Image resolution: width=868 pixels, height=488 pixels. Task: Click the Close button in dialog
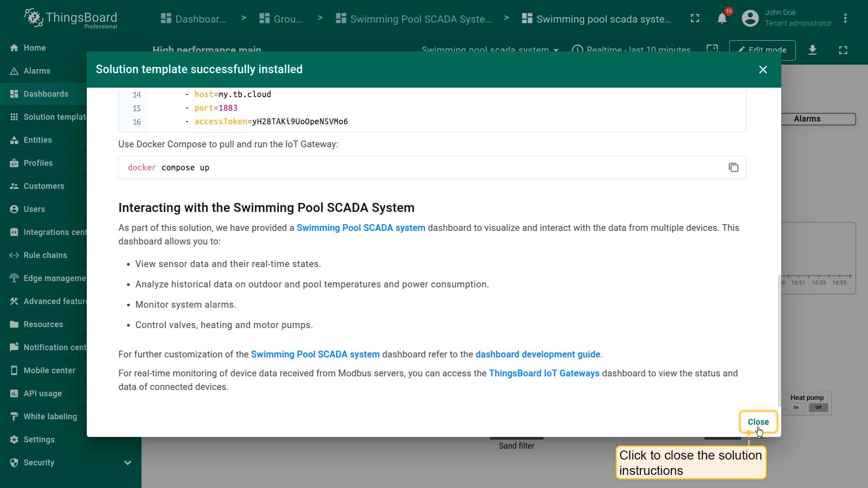pos(758,422)
